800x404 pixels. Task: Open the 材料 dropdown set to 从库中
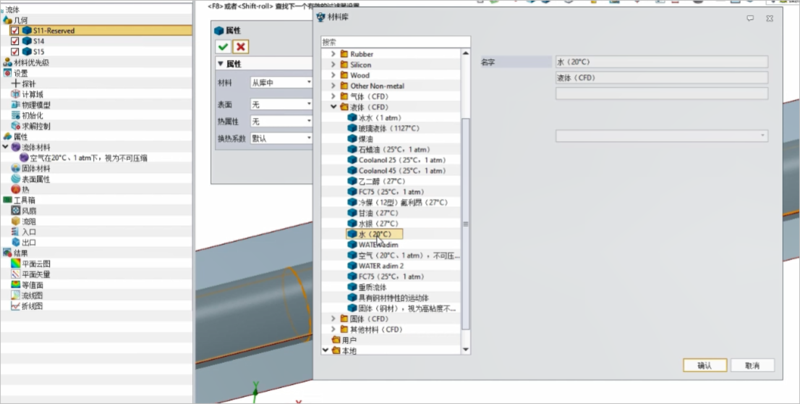click(x=277, y=83)
